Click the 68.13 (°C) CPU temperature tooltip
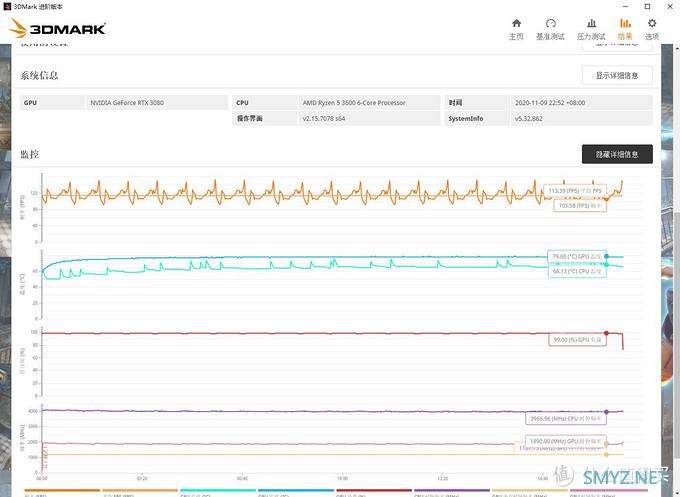Screen dimensions: 680x497 click(577, 271)
